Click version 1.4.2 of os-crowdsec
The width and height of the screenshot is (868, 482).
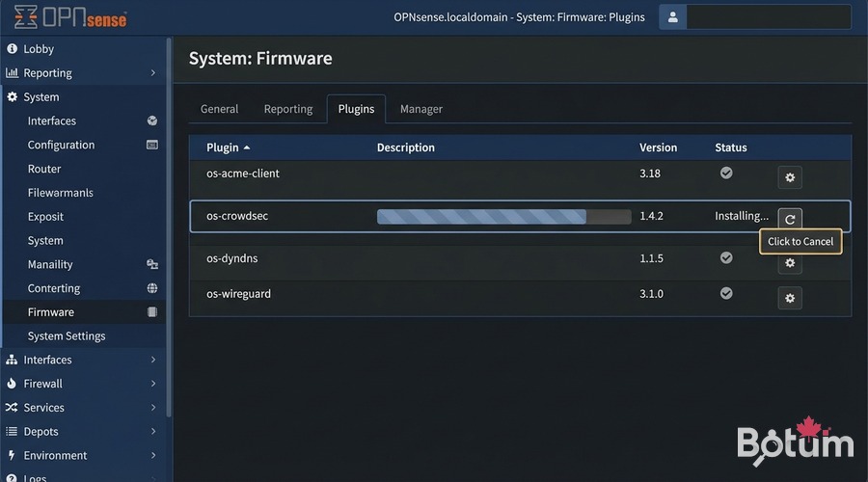coord(651,216)
